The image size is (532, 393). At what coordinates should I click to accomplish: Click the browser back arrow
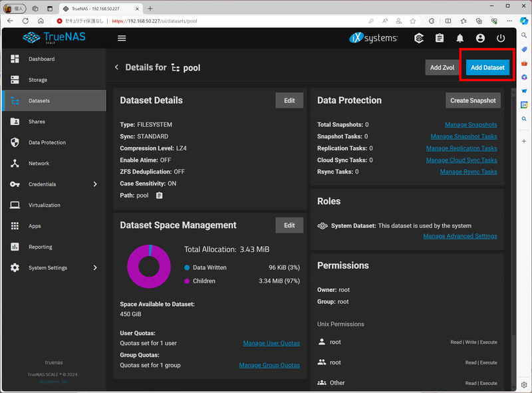click(10, 21)
